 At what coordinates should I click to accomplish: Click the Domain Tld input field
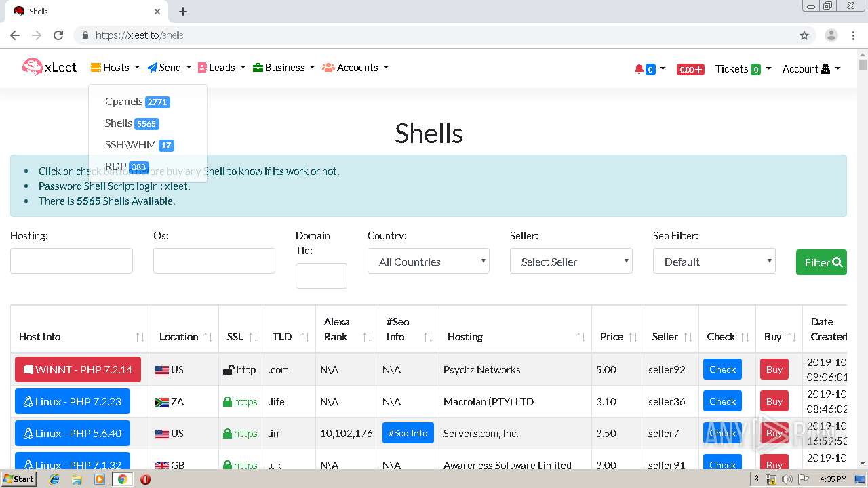tap(321, 276)
